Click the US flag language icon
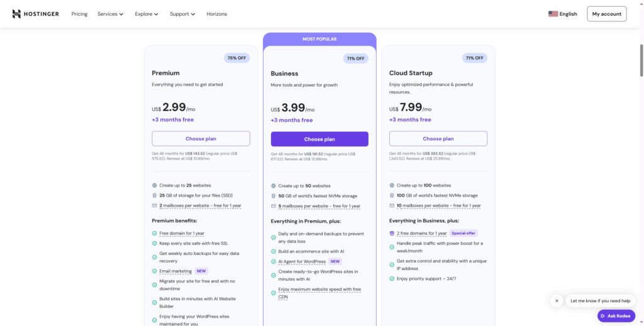This screenshot has width=644, height=326. point(553,14)
